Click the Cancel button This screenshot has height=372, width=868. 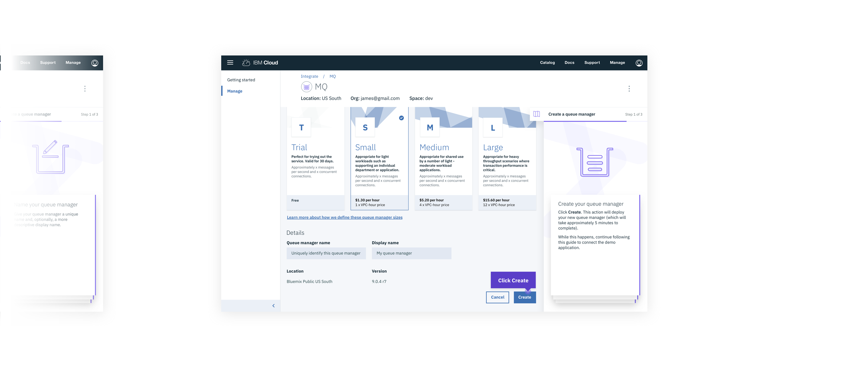pos(497,297)
